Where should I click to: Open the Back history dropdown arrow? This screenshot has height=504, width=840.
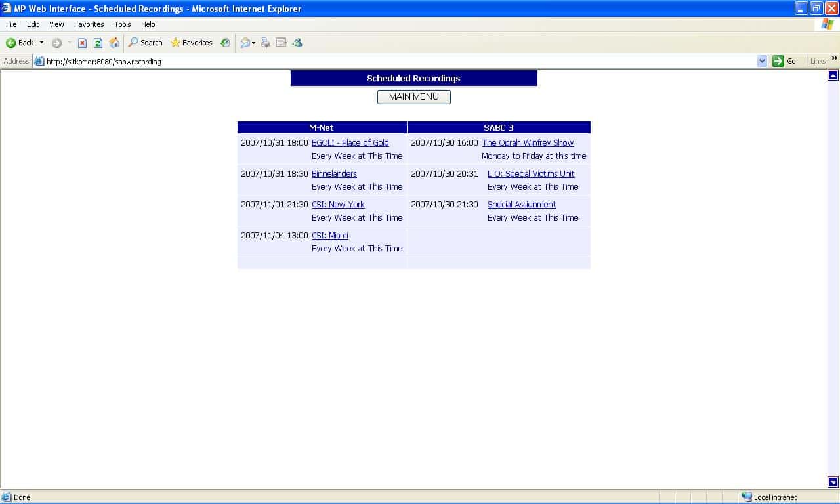(x=41, y=43)
